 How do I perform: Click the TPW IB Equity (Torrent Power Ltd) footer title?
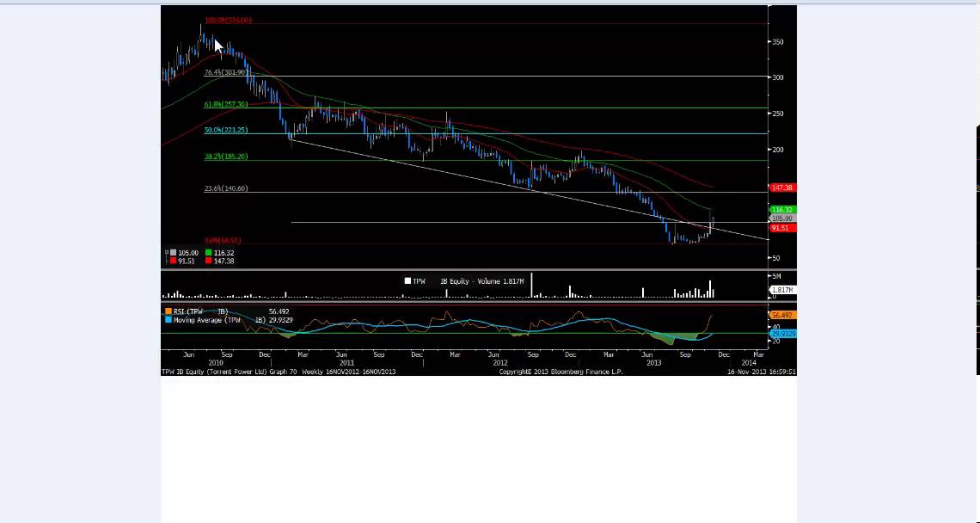pyautogui.click(x=214, y=372)
